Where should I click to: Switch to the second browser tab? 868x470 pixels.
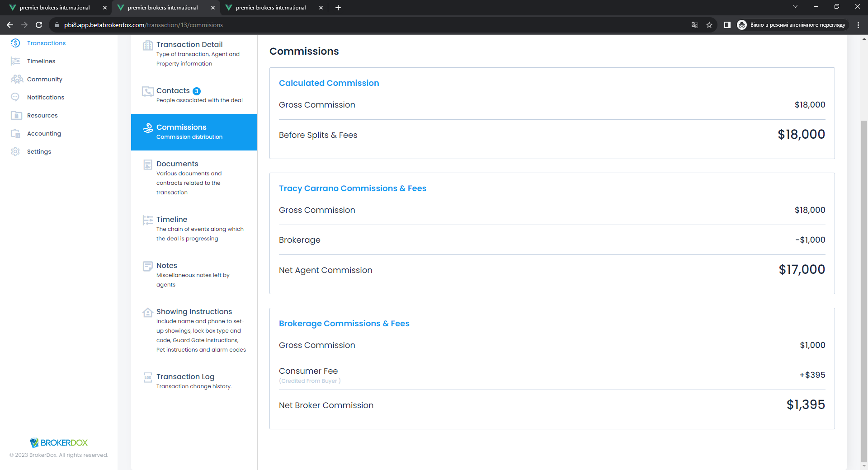(163, 8)
